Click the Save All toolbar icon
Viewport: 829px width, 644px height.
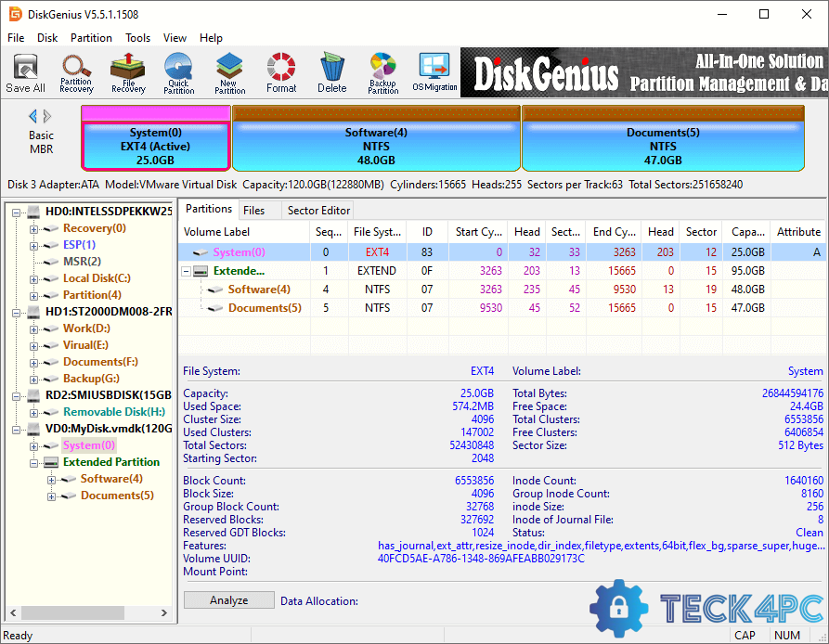25,73
